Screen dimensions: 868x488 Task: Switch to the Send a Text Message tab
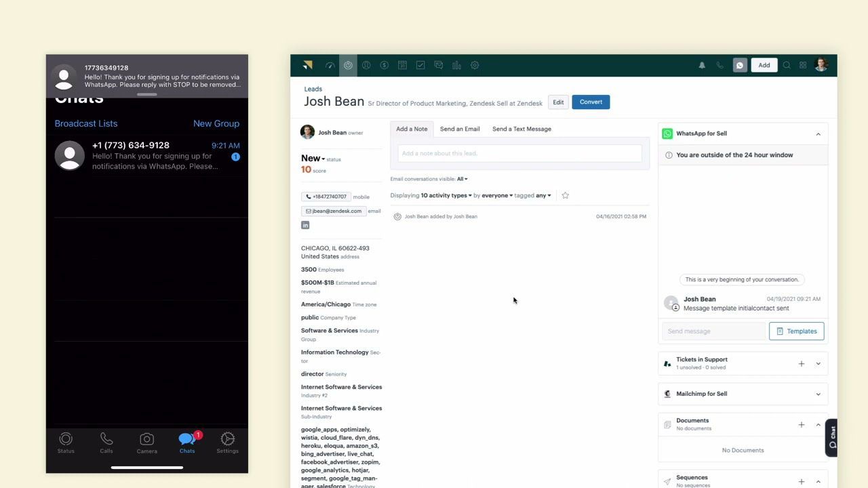point(521,129)
